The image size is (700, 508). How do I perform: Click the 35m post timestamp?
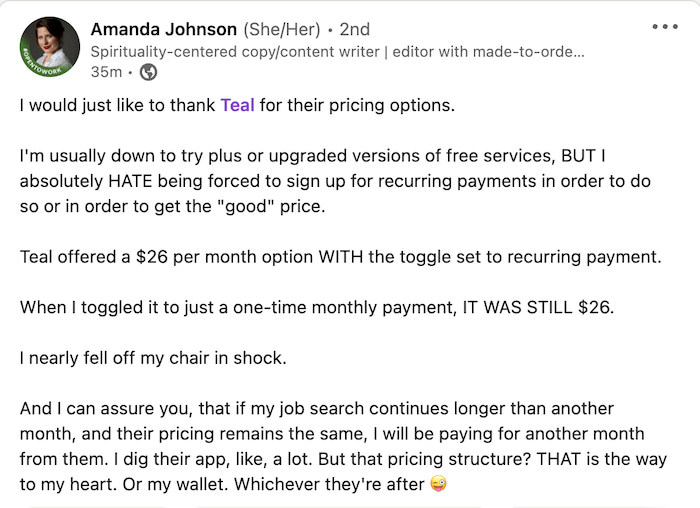coord(106,72)
